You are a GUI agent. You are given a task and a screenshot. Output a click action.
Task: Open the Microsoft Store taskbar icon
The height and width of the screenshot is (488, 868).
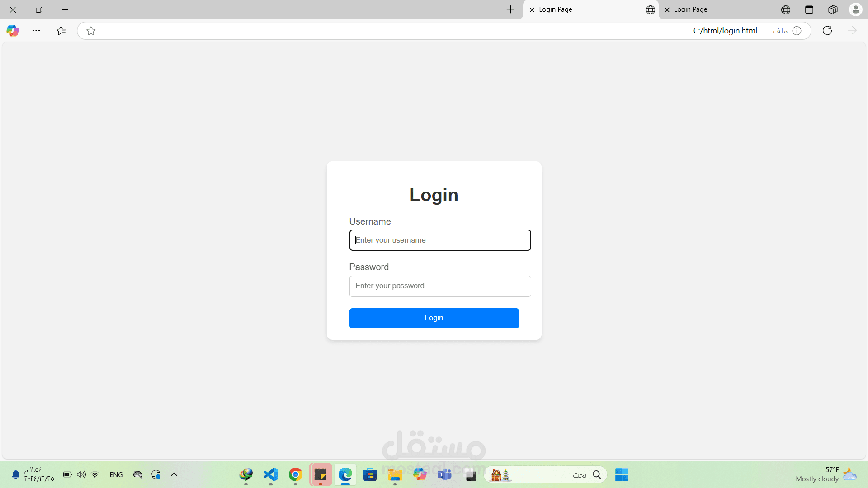coord(370,474)
